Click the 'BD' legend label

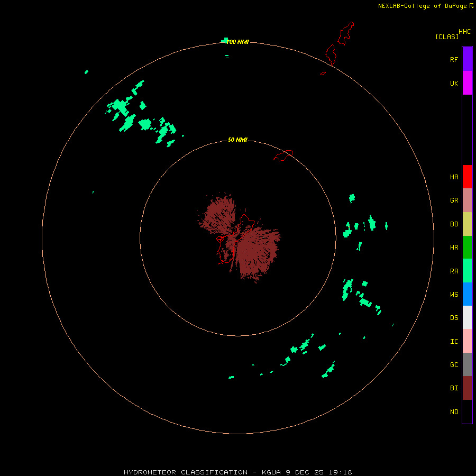tap(454, 224)
